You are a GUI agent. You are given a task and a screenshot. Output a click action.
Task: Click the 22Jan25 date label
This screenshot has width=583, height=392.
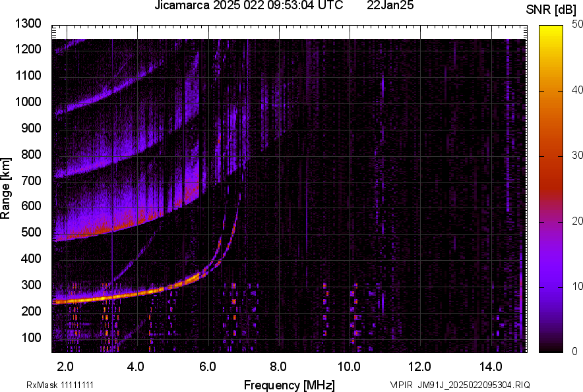pos(390,6)
